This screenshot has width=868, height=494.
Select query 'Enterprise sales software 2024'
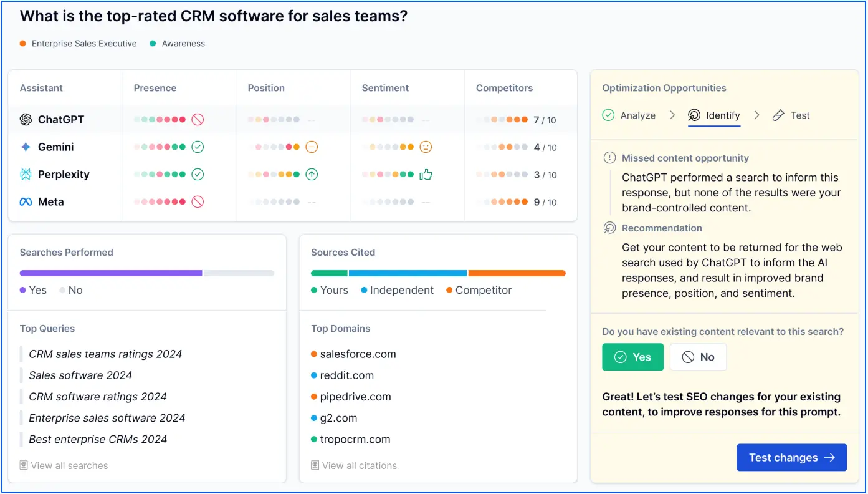pyautogui.click(x=107, y=418)
